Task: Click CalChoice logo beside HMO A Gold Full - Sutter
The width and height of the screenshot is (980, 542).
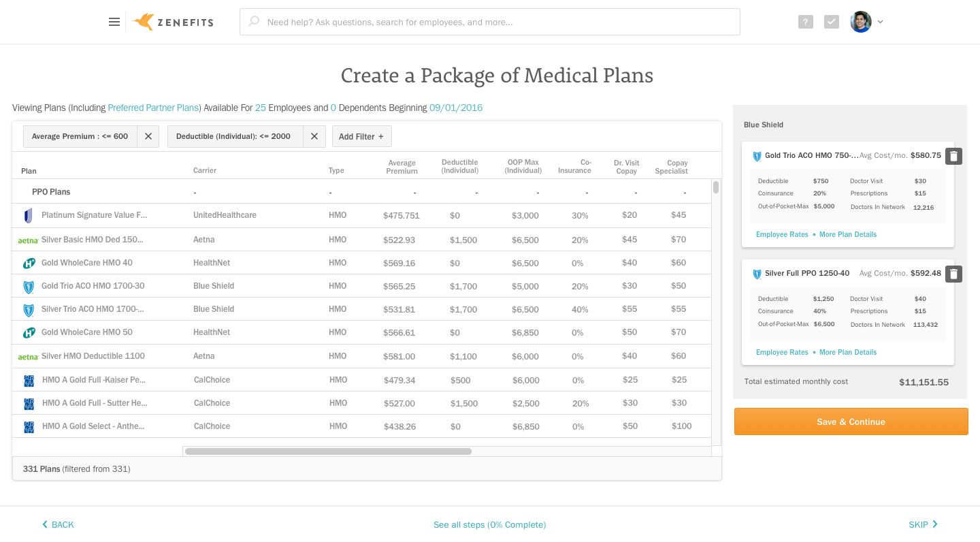Action: (x=29, y=404)
